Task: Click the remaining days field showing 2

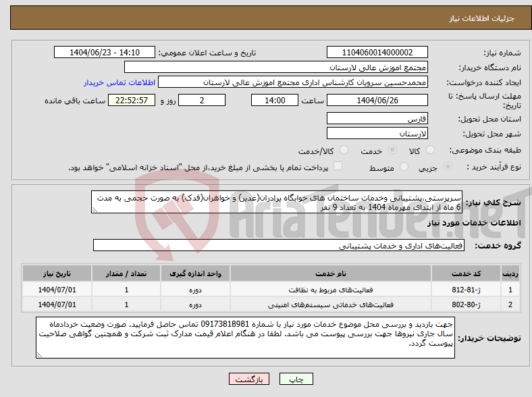Action: click(x=202, y=100)
